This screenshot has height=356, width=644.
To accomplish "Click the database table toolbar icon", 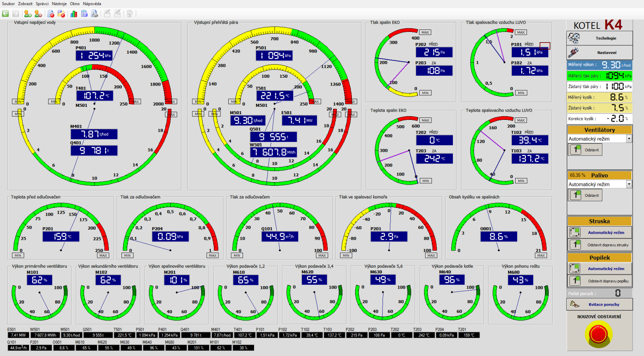I will coord(84,14).
